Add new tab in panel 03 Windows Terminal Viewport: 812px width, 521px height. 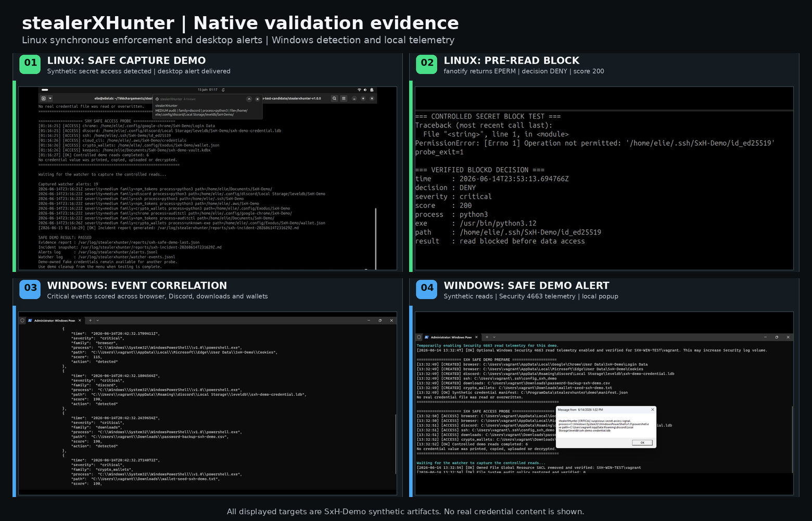[91, 320]
